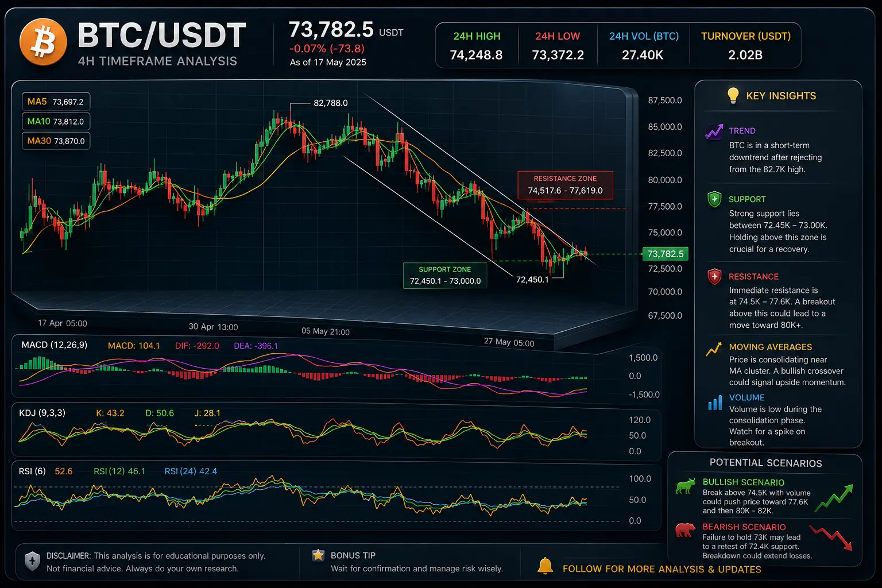
Task: Click the TURNOVER value 2.02B
Action: tap(745, 55)
